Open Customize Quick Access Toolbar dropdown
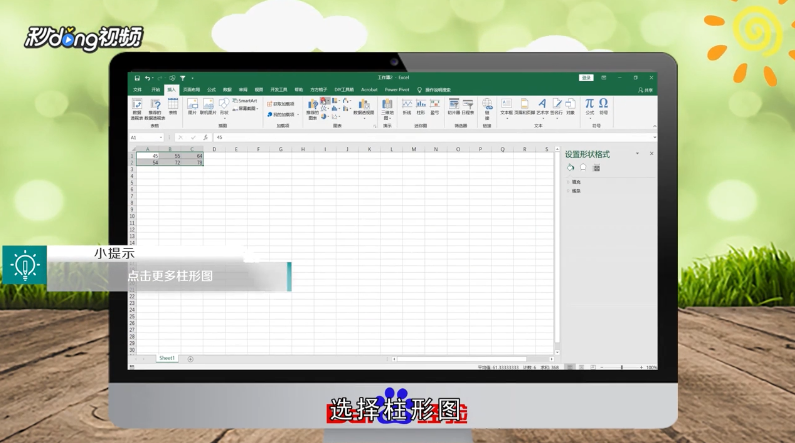 (193, 79)
